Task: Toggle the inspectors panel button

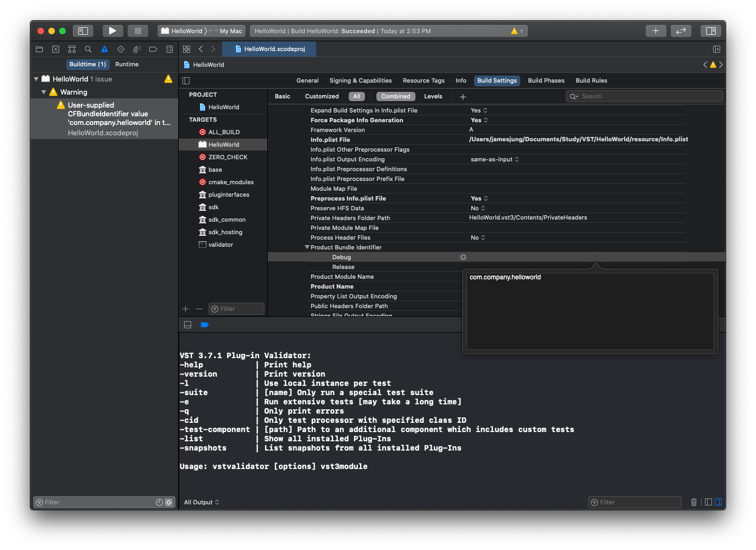Action: (x=710, y=31)
